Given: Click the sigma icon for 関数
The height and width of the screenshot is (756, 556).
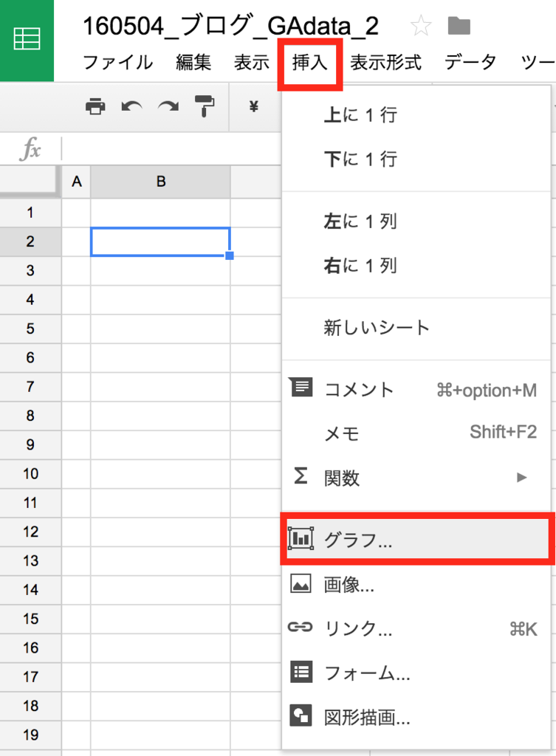Looking at the screenshot, I should [x=301, y=475].
